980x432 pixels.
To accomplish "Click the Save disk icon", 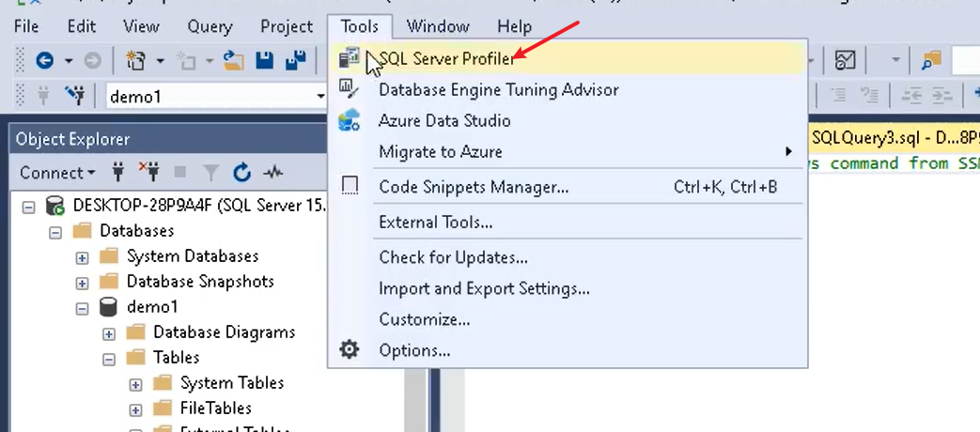I will 265,60.
